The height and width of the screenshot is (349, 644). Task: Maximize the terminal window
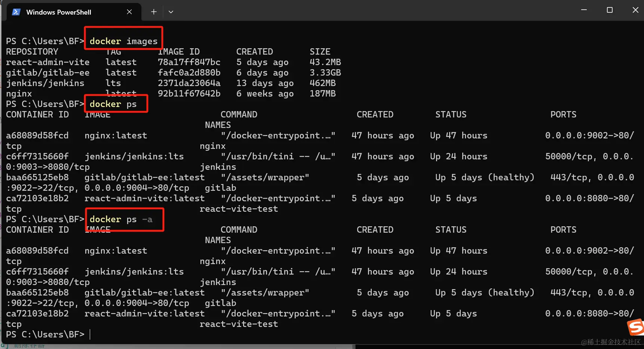610,10
